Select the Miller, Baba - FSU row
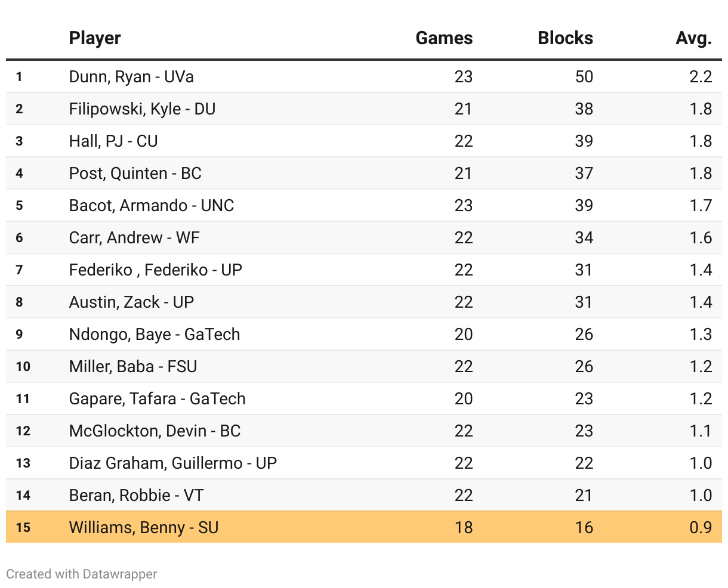The width and height of the screenshot is (728, 588). point(364,366)
